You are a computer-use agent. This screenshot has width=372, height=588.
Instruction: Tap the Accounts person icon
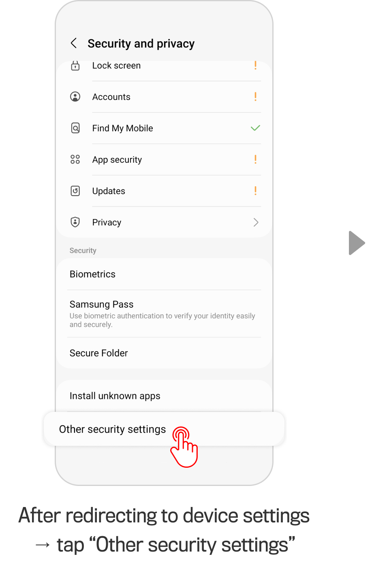tap(75, 97)
